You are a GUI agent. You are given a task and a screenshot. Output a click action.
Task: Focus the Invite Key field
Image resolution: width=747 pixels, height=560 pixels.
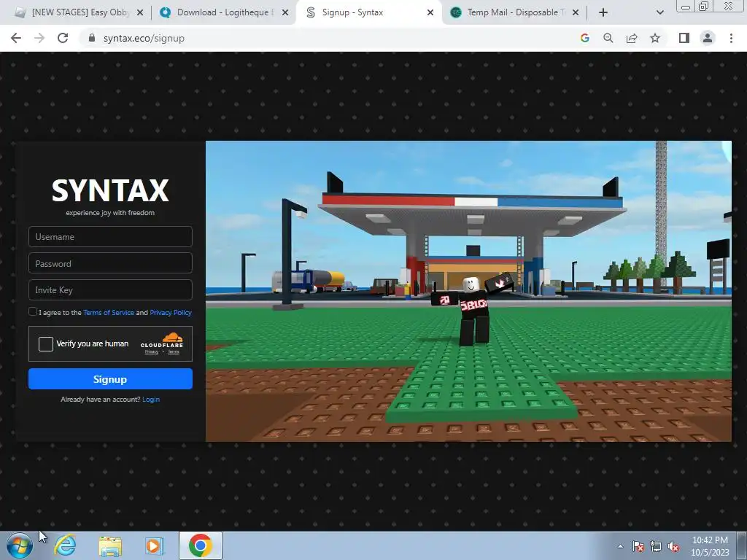pos(110,290)
